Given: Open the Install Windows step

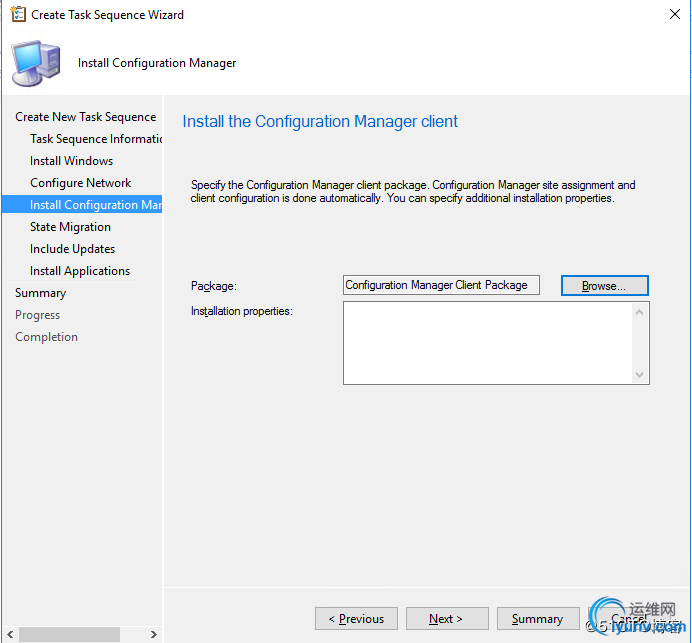Looking at the screenshot, I should coord(71,161).
